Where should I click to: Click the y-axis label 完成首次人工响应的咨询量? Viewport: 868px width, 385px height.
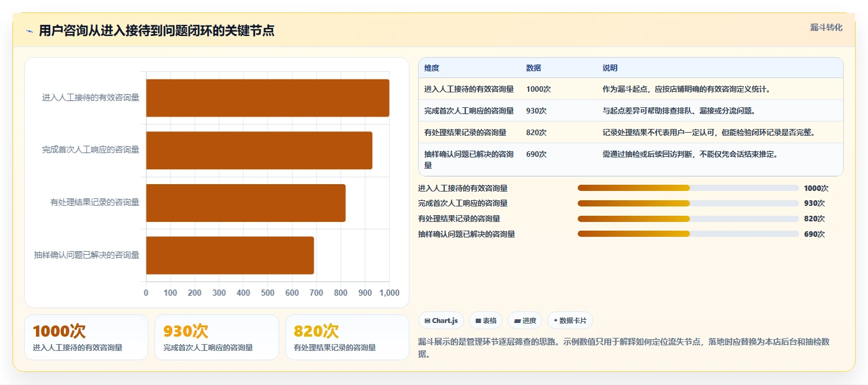pos(91,149)
